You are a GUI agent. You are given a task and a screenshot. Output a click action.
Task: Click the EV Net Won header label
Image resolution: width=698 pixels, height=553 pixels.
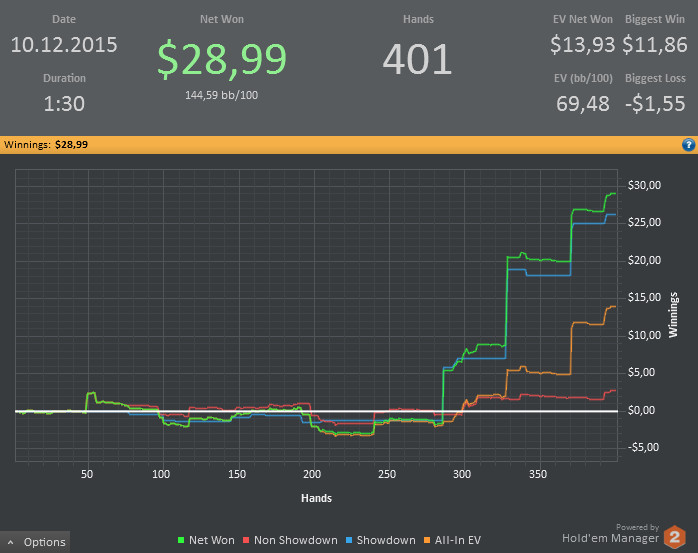[583, 19]
